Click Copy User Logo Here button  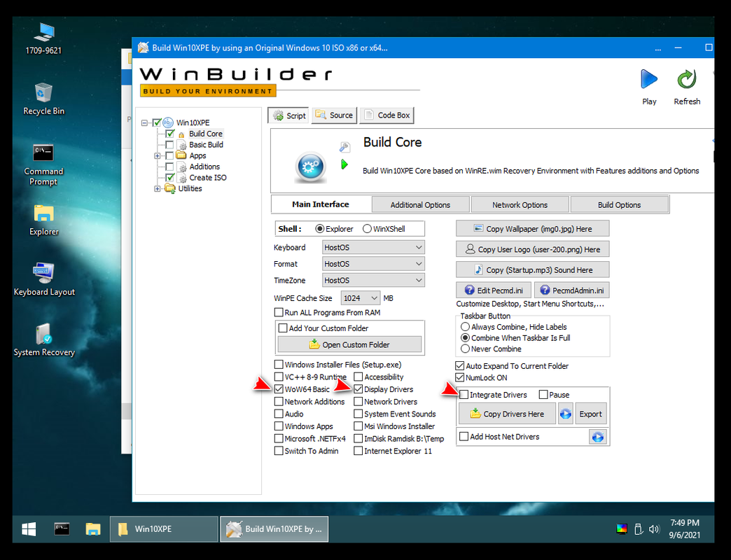coord(532,249)
